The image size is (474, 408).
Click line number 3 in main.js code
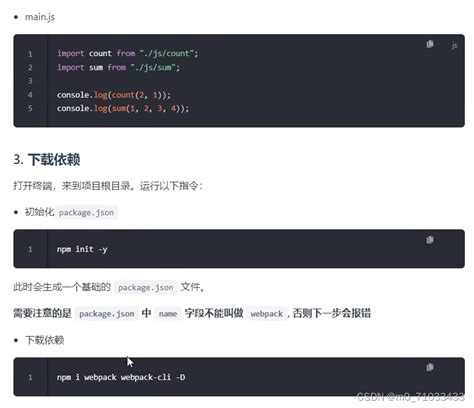click(30, 81)
